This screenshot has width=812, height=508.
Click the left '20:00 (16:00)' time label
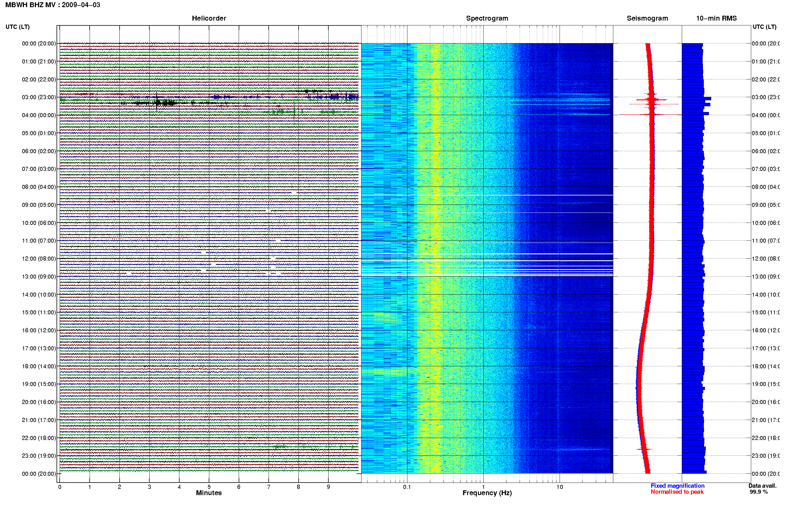pyautogui.click(x=39, y=402)
